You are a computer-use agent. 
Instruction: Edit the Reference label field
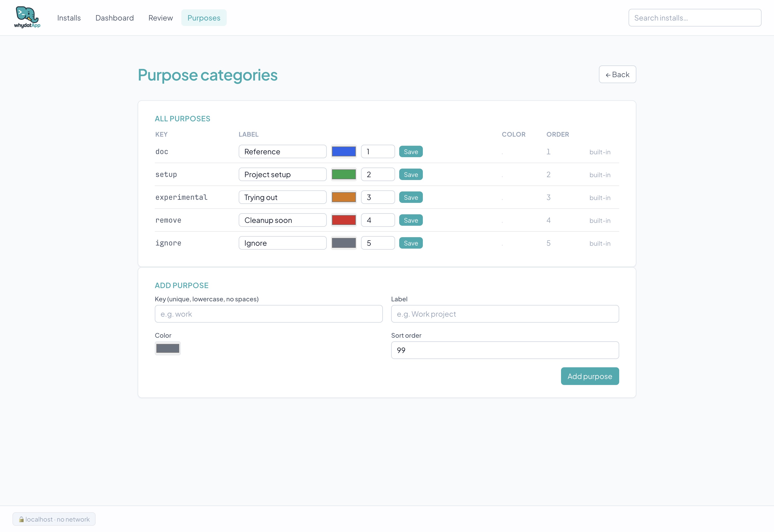click(x=283, y=152)
